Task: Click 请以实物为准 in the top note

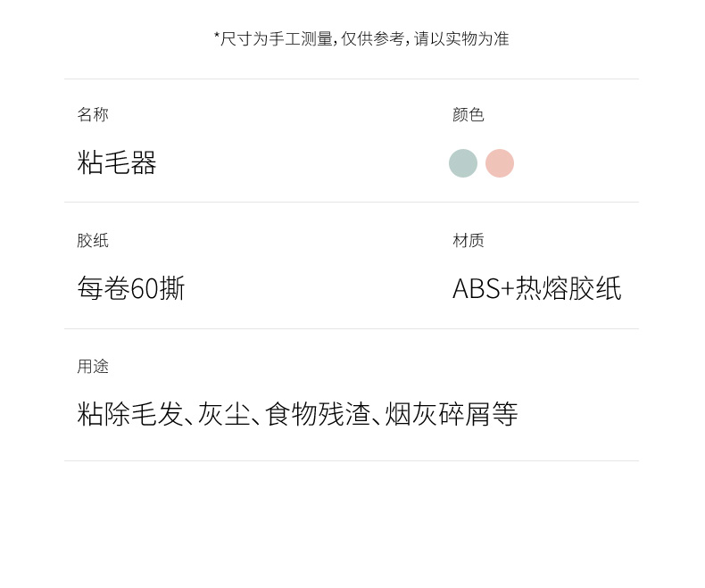Action: coord(461,38)
